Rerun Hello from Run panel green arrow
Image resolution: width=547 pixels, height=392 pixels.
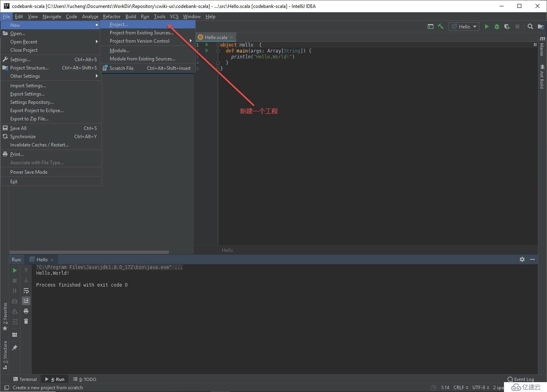point(15,270)
